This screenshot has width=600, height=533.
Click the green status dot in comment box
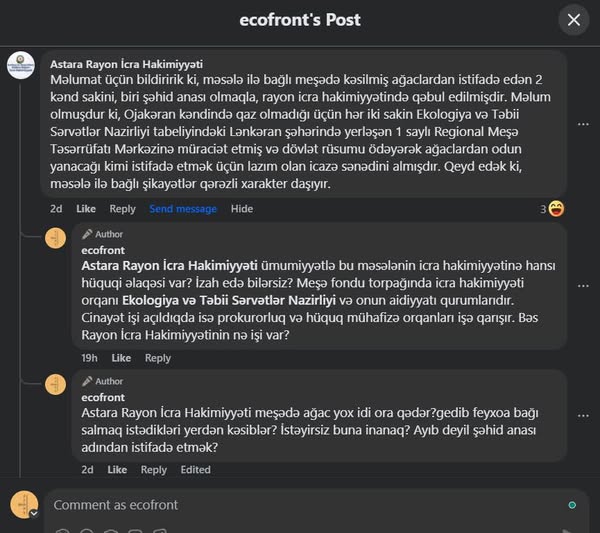point(572,505)
